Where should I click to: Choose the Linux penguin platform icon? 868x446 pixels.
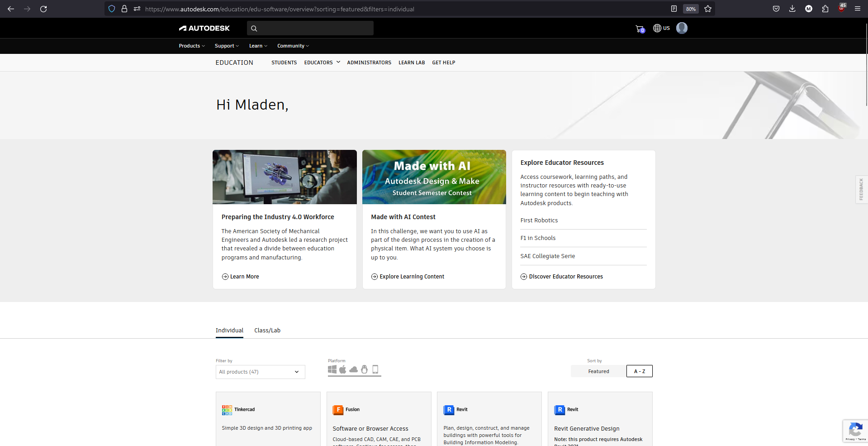pyautogui.click(x=364, y=369)
